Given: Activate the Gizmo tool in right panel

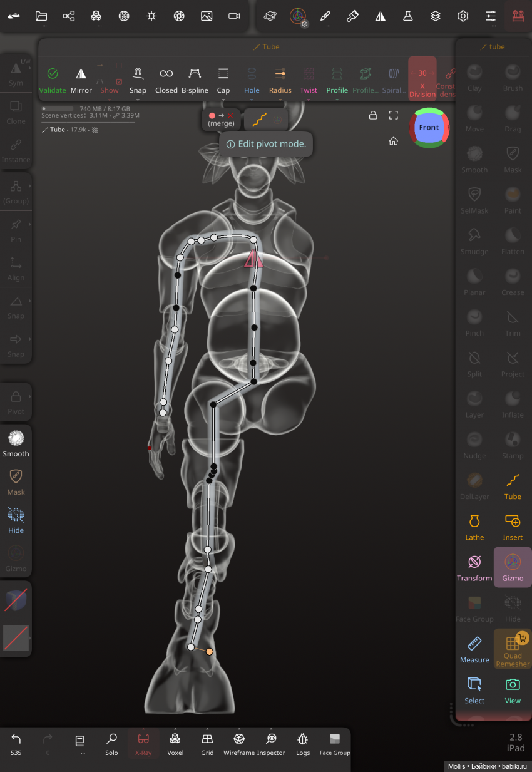Looking at the screenshot, I should (x=513, y=567).
